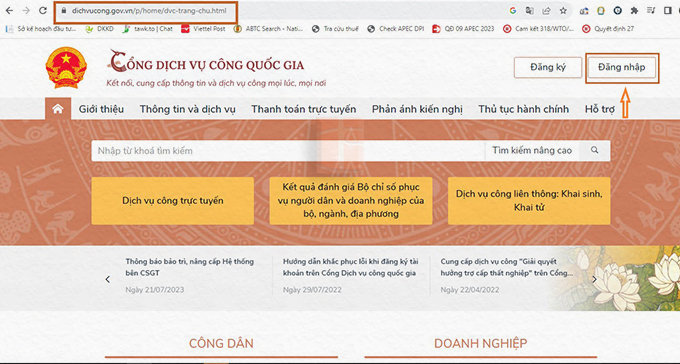Open the 'Thông tin và dịch vụ' menu

pos(187,109)
